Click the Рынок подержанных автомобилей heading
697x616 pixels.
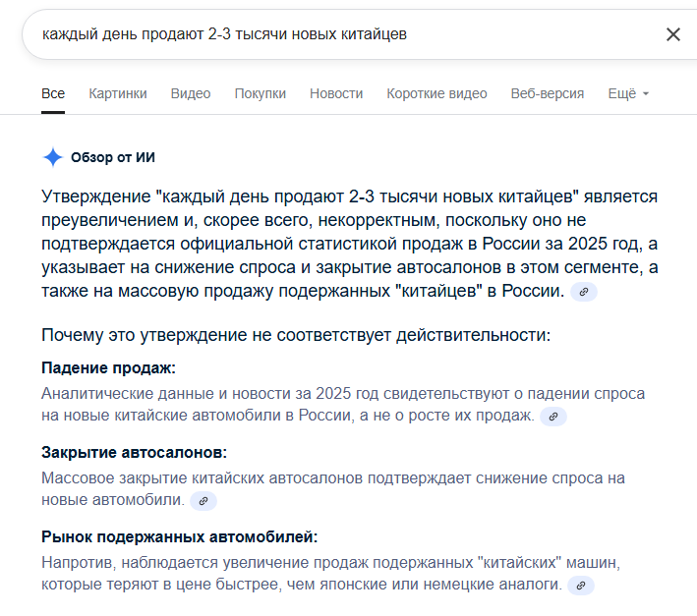(180, 537)
